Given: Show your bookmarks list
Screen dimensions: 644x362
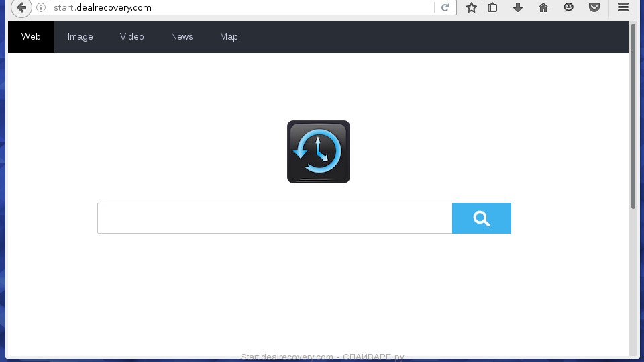Looking at the screenshot, I should [492, 8].
